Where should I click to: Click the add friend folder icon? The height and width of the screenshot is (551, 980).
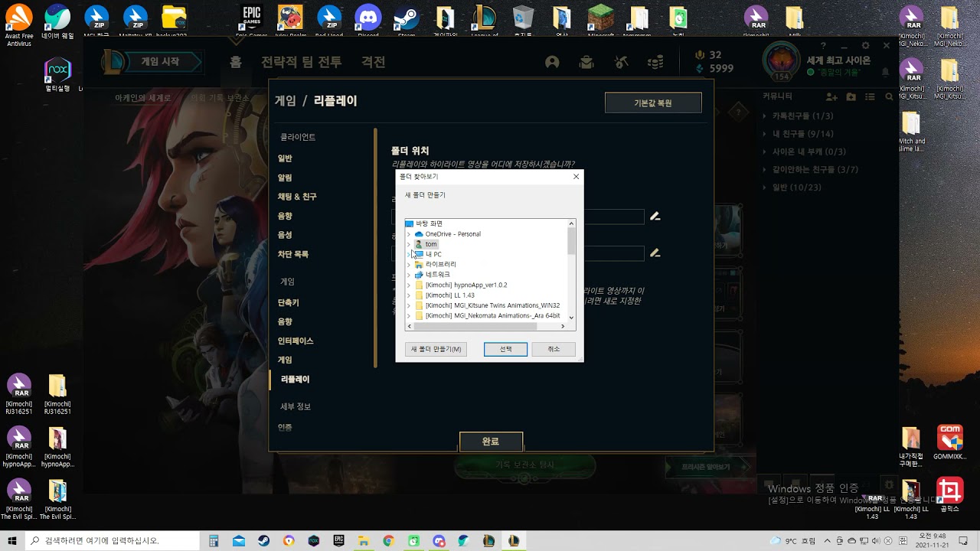851,96
